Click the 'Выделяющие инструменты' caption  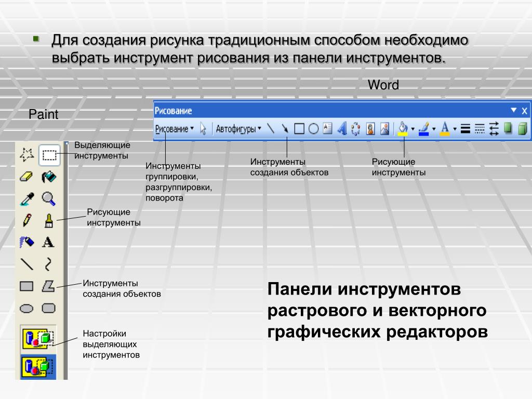pos(102,150)
